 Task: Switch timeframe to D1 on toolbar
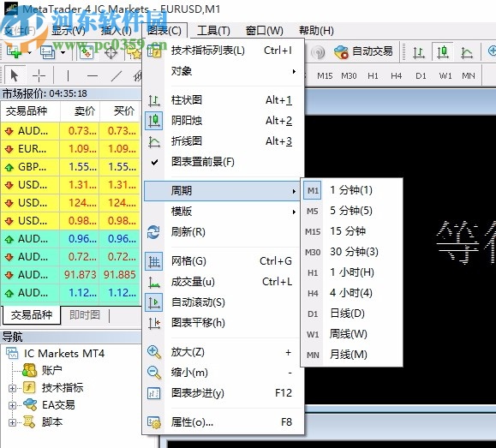(x=421, y=76)
